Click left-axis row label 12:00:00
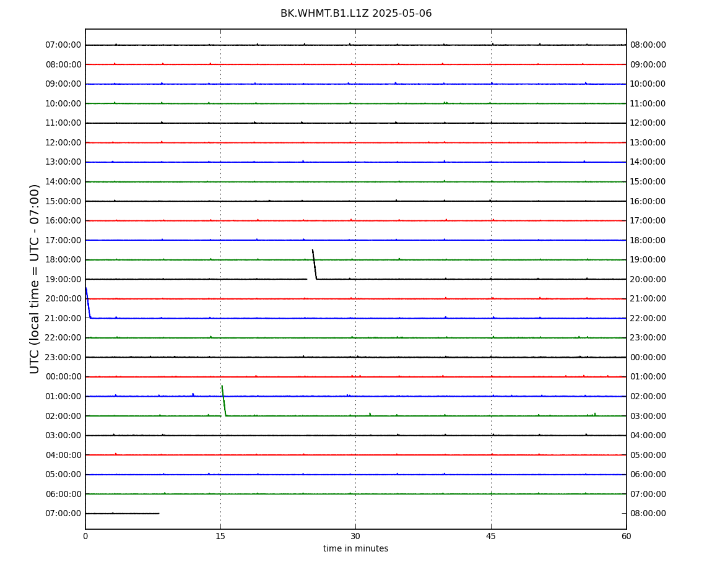Screen dimensions: 712x588 (64, 142)
